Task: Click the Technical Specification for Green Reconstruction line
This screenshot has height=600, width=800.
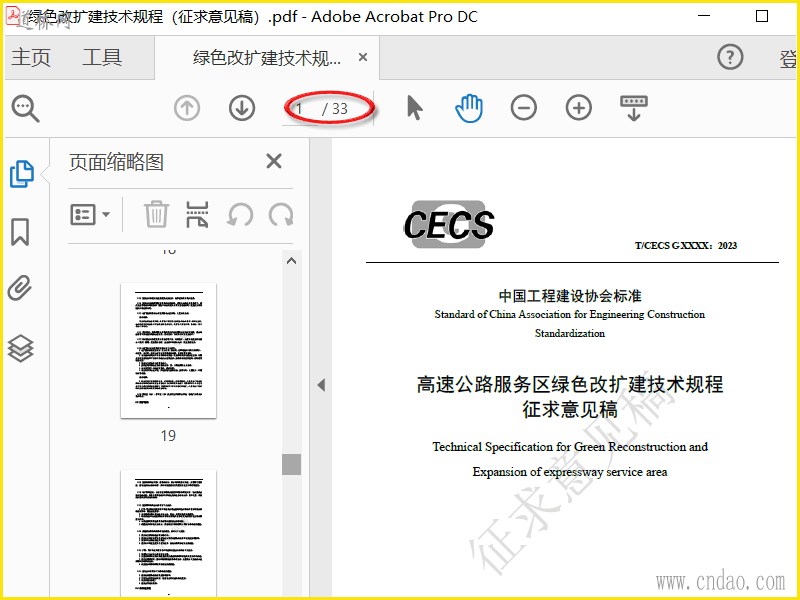Action: (570, 447)
